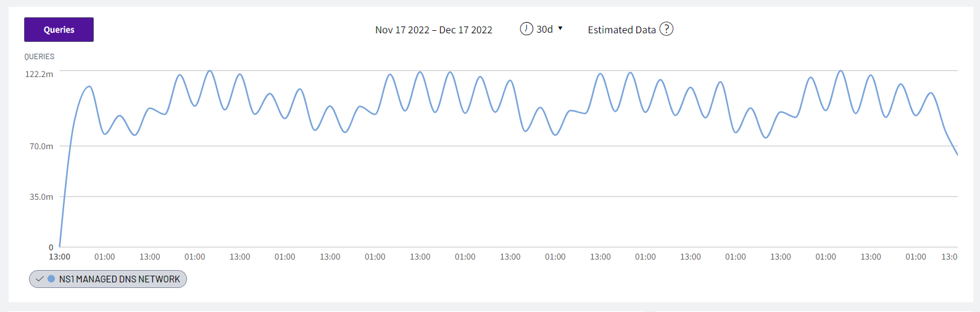Click the line's starting point at zero
The height and width of the screenshot is (312, 980).
tap(60, 246)
